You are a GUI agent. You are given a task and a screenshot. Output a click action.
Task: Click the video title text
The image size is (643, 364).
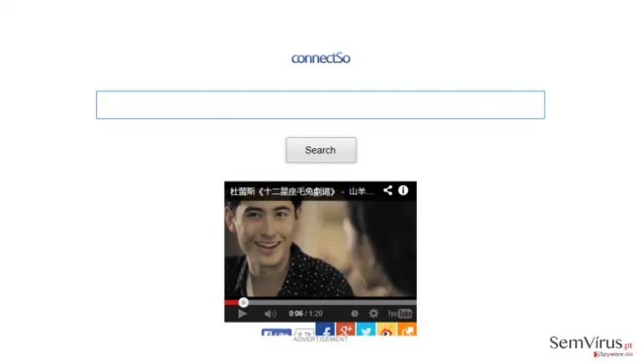301,191
